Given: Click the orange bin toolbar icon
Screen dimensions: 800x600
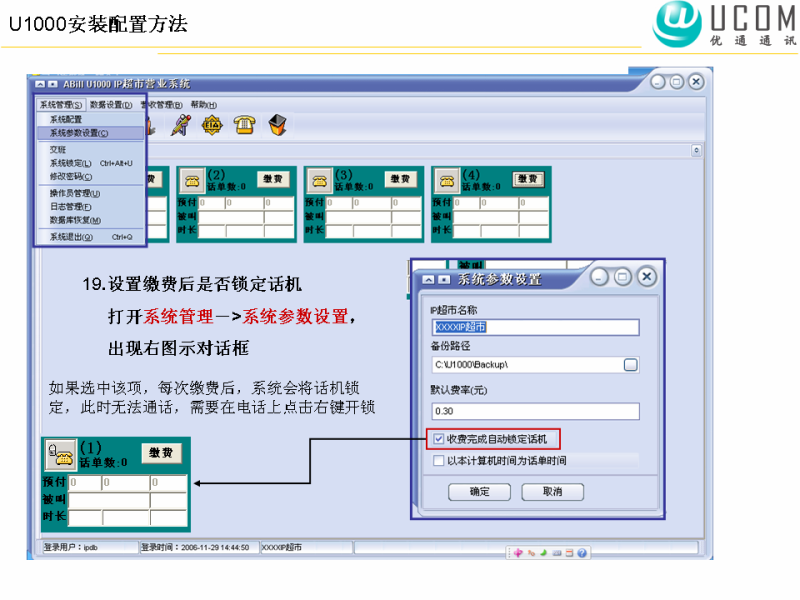Looking at the screenshot, I should pos(278,124).
